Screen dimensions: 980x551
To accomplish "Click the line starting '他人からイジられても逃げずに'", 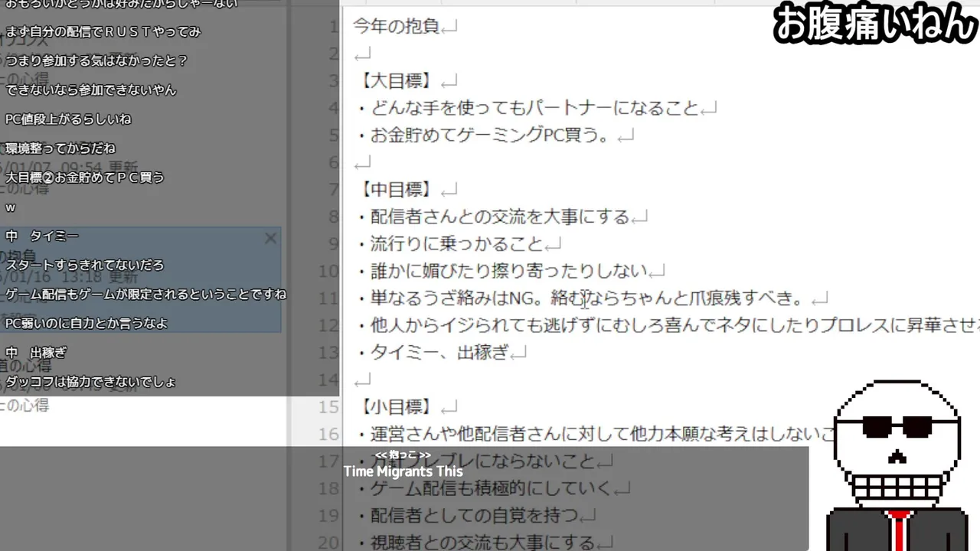I will click(667, 325).
